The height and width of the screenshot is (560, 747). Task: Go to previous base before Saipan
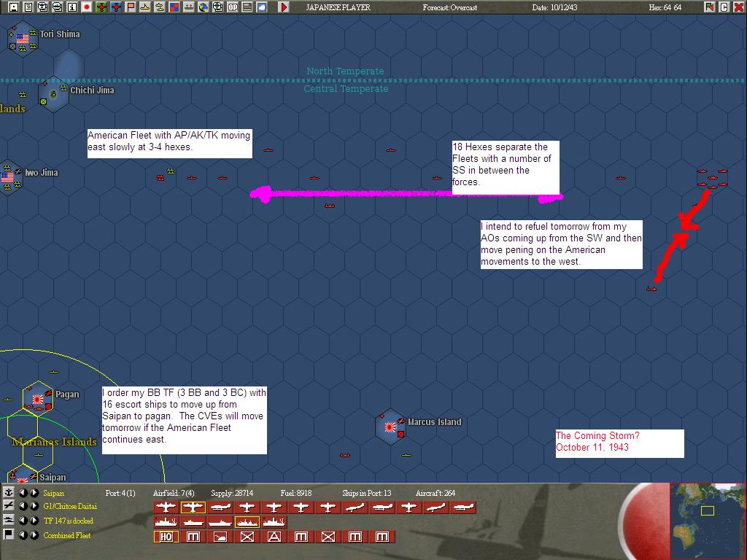[x=23, y=492]
